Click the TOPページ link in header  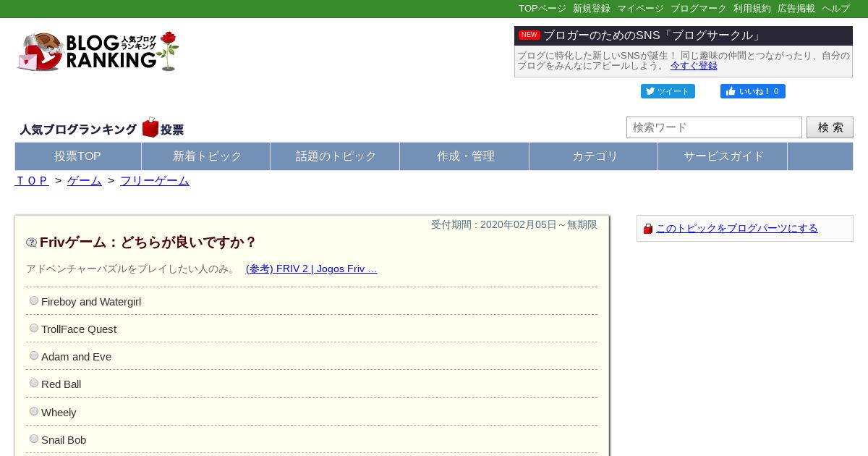tap(542, 9)
